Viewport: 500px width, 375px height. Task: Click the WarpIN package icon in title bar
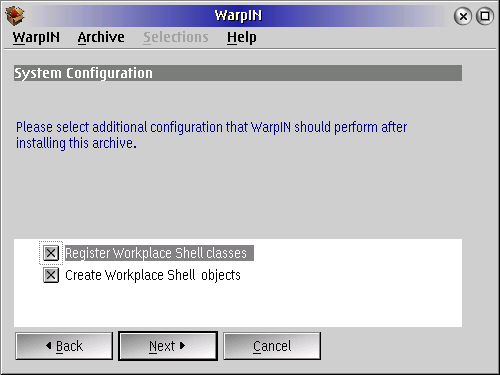pos(15,16)
